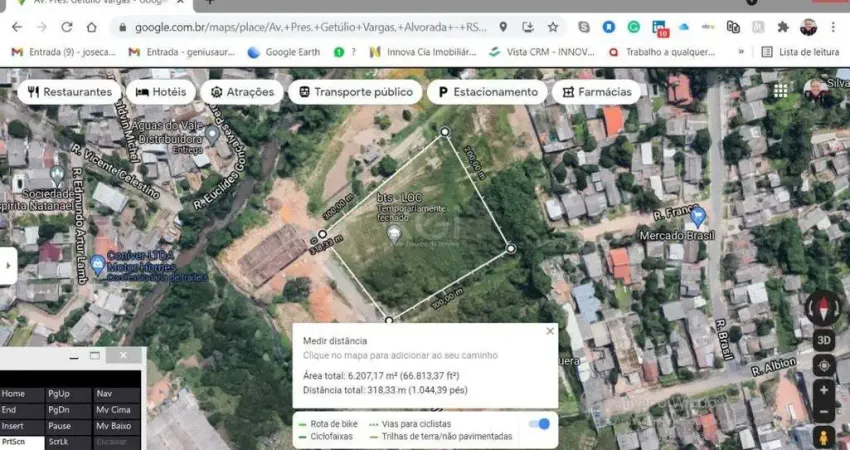Open Chrome three-dot menu
This screenshot has width=850, height=450.
click(x=833, y=27)
